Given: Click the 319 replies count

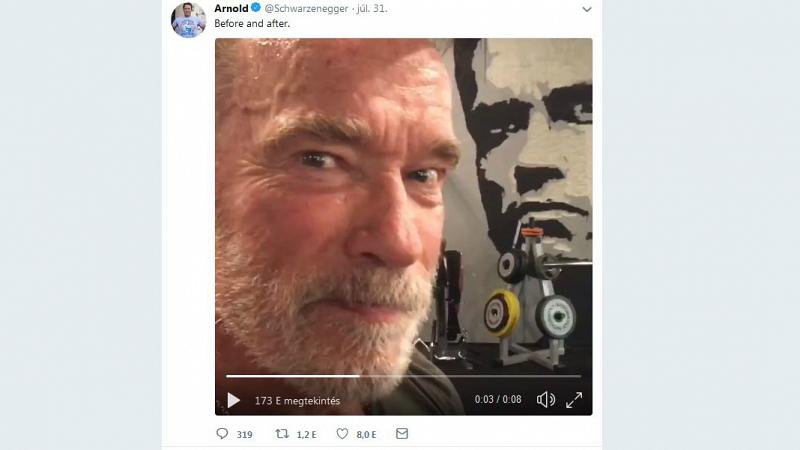Looking at the screenshot, I should click(x=244, y=434).
